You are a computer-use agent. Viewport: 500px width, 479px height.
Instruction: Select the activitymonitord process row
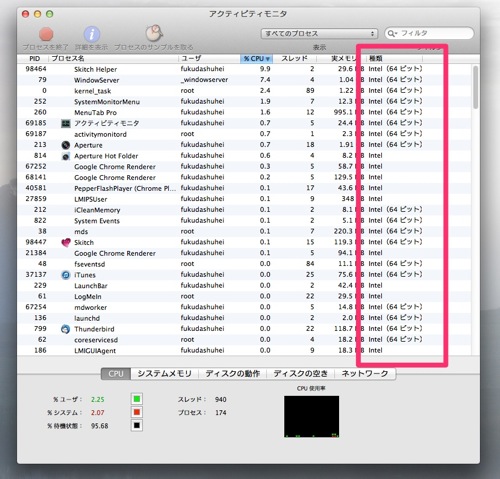click(x=244, y=134)
